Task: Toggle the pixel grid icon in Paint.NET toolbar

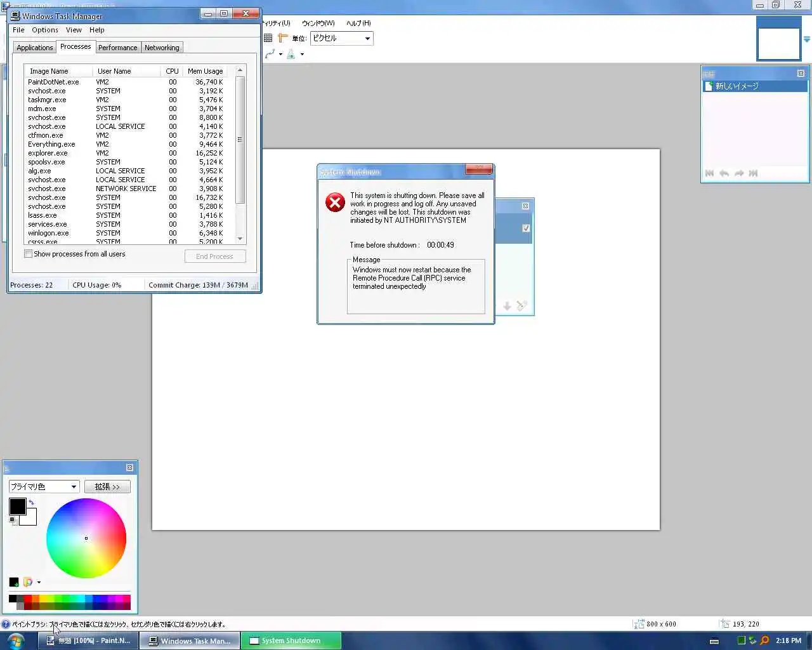Action: (x=268, y=38)
